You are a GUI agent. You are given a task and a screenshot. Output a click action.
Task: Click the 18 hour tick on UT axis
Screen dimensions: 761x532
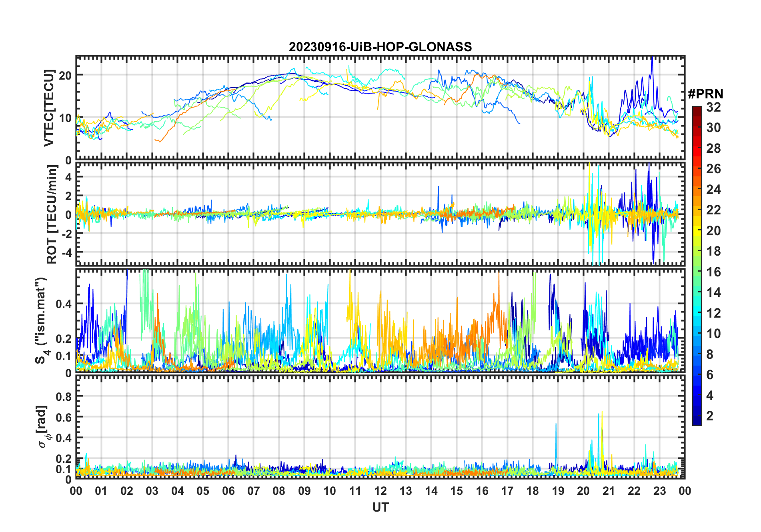(x=533, y=491)
